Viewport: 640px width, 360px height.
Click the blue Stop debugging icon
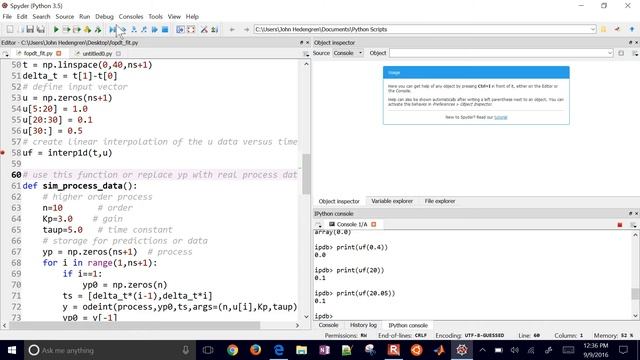[165, 29]
